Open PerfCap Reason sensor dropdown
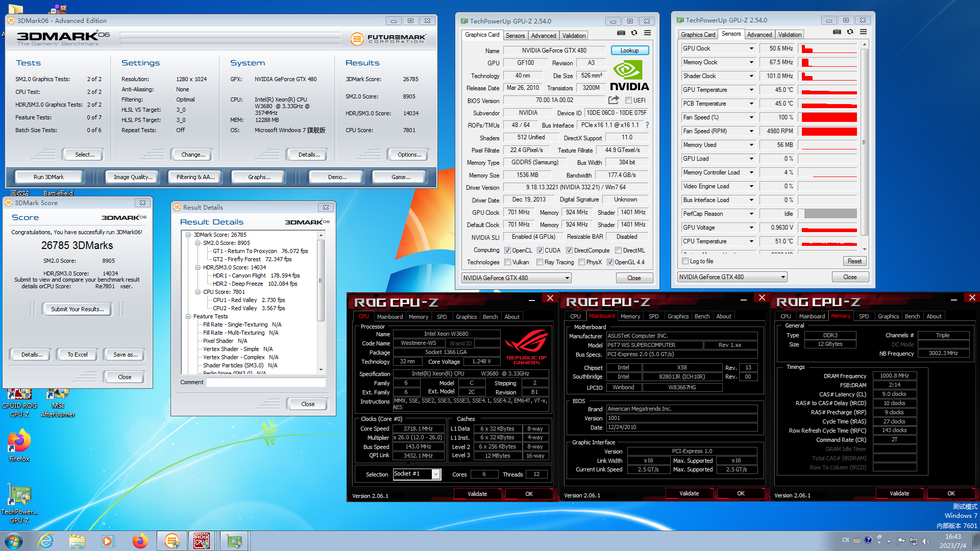 tap(751, 214)
